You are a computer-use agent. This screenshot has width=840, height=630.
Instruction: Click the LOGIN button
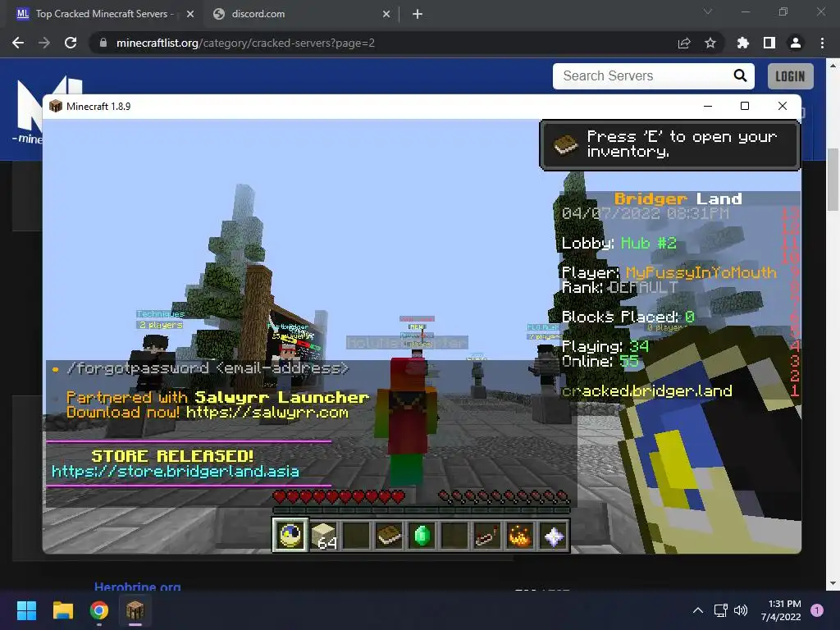click(x=790, y=76)
